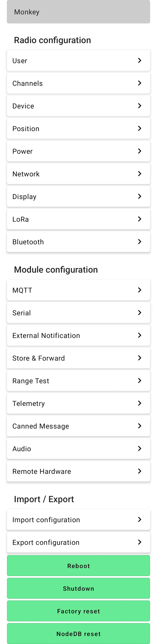
Task: Click the chevron next to Remote Hardware
Action: coord(140,471)
